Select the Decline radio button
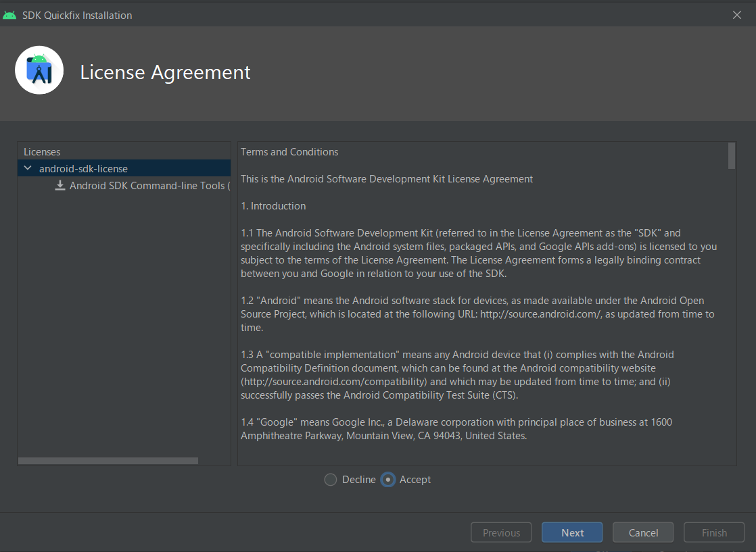This screenshot has width=756, height=552. [330, 480]
